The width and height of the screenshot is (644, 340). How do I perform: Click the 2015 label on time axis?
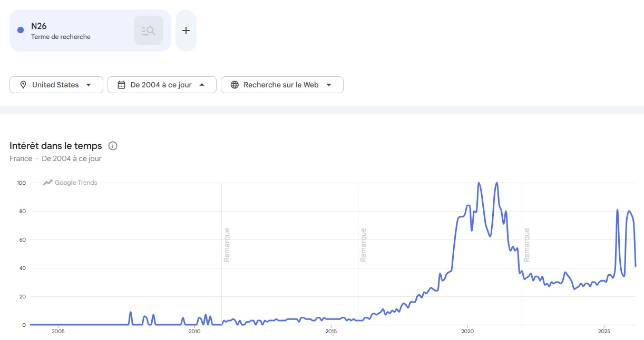(331, 332)
